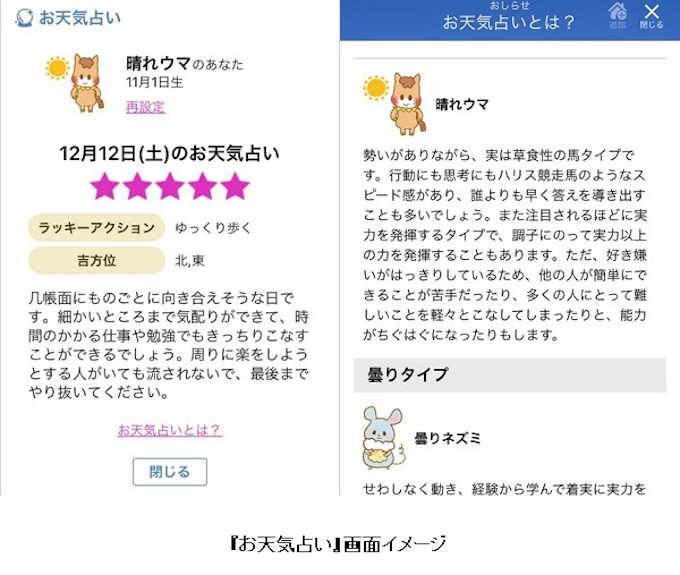Select the 吉方位 label pill

tap(96, 260)
